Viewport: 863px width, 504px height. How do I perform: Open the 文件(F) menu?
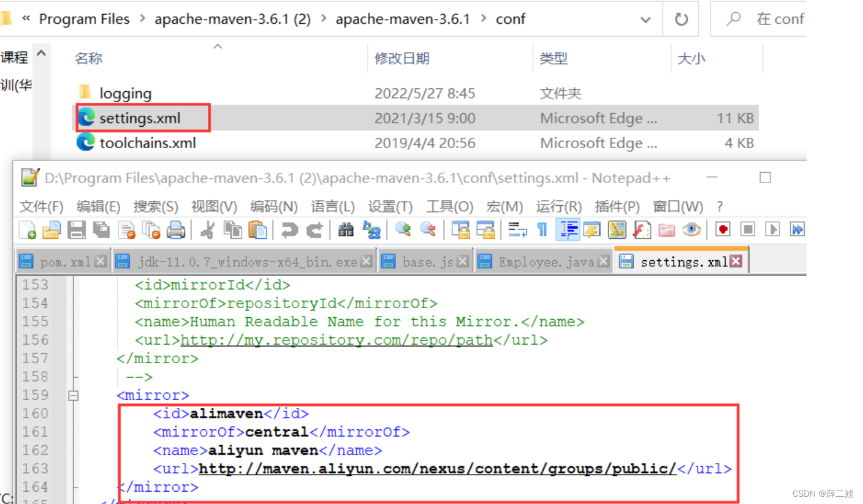pyautogui.click(x=42, y=206)
